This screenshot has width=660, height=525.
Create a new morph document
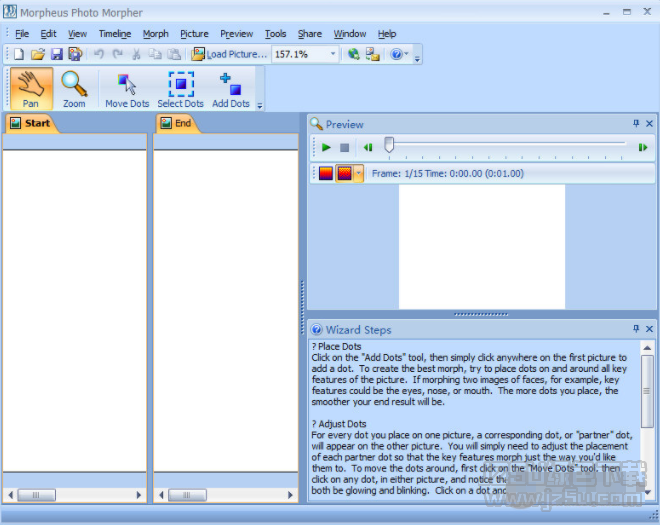click(x=19, y=54)
